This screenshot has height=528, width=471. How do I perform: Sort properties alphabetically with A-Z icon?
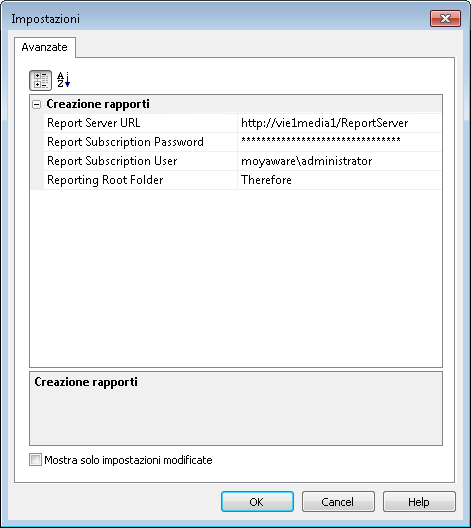(x=63, y=80)
